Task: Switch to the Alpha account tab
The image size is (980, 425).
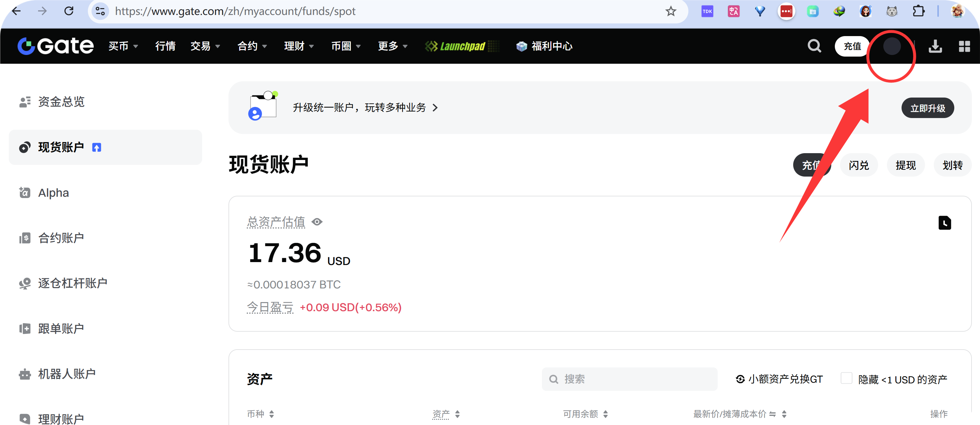Action: pyautogui.click(x=53, y=193)
